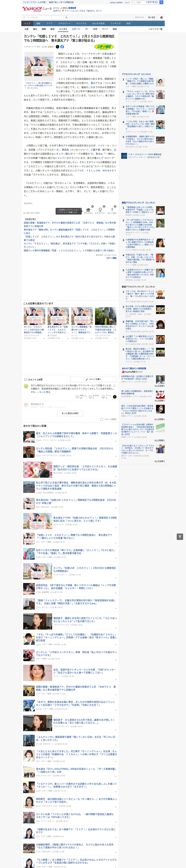Share the article on X
Image resolution: width=186 pixels, height=868 pixels.
tap(57, 47)
